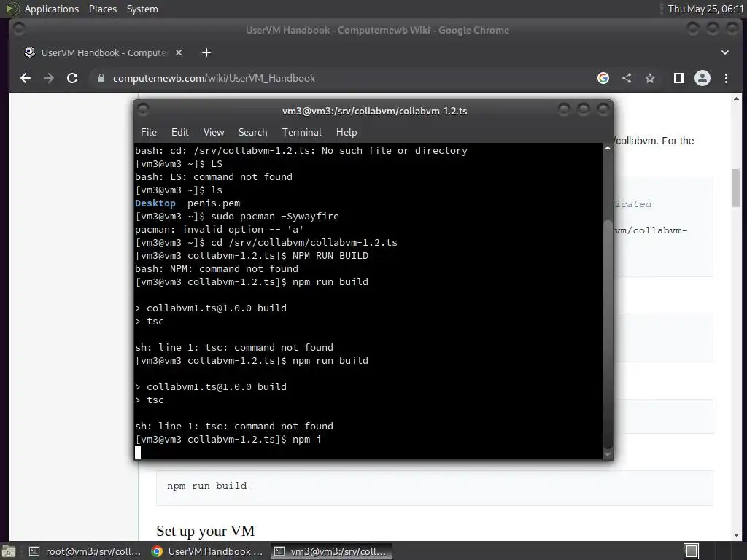Reload the UserVM Handbook page
Viewport: 747px width, 560px height.
pyautogui.click(x=72, y=78)
